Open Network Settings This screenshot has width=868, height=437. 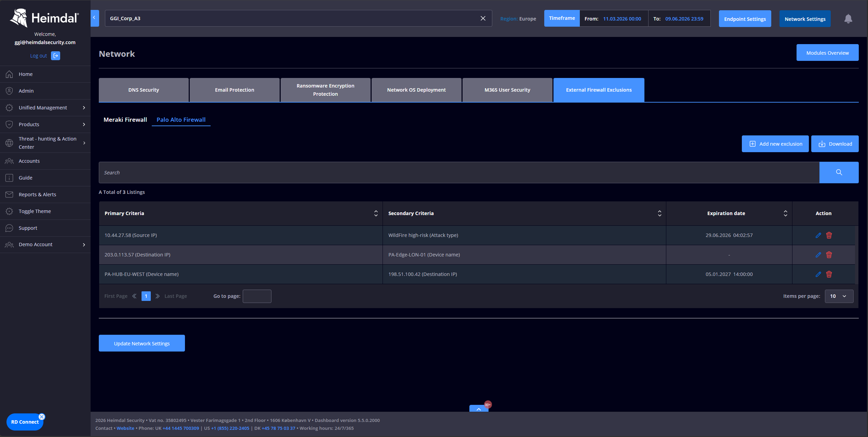pyautogui.click(x=805, y=19)
